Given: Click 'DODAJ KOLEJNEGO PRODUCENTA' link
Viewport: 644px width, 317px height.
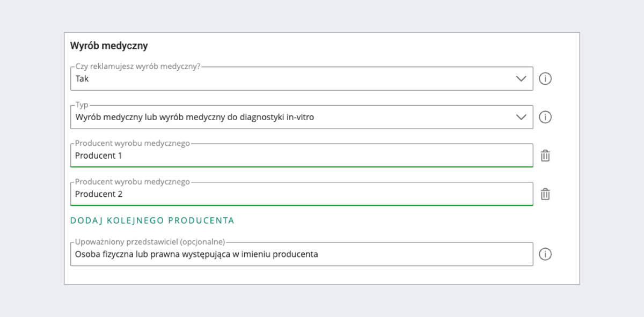Looking at the screenshot, I should click(152, 220).
